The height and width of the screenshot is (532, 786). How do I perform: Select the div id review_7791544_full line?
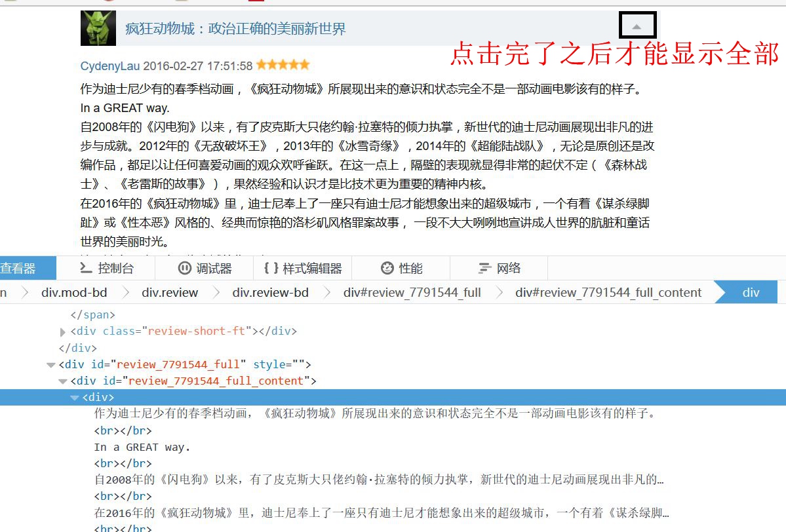point(184,365)
